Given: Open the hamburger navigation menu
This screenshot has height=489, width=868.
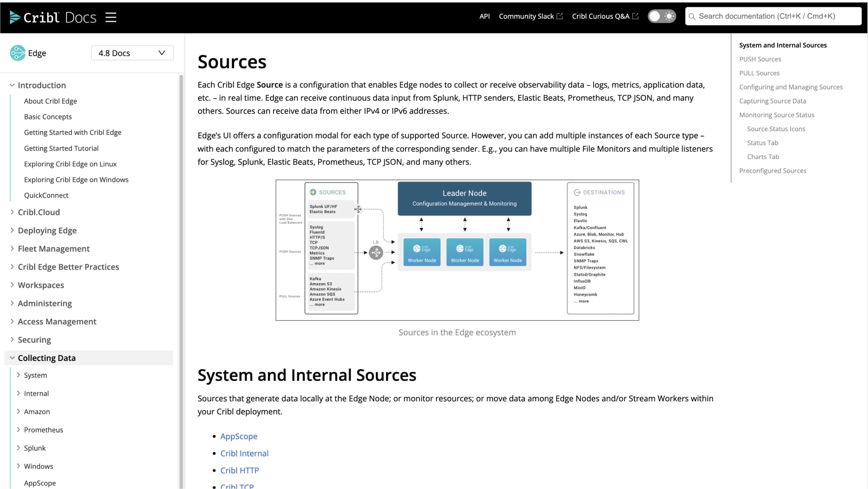Looking at the screenshot, I should click(111, 17).
